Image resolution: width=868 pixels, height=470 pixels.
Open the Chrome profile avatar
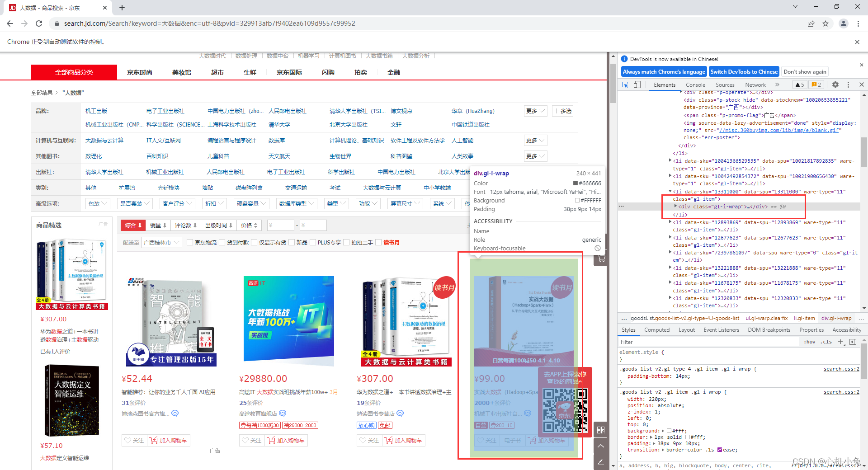coord(844,23)
